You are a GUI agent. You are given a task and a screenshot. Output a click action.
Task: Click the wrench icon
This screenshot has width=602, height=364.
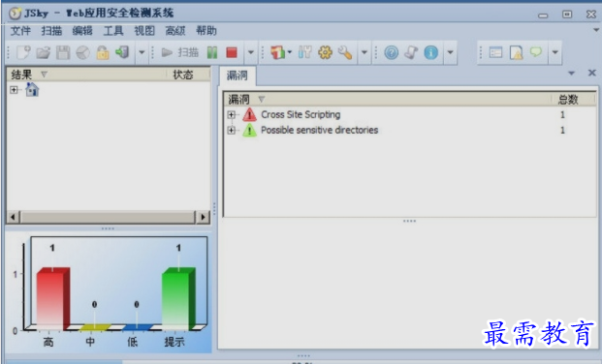pyautogui.click(x=345, y=52)
